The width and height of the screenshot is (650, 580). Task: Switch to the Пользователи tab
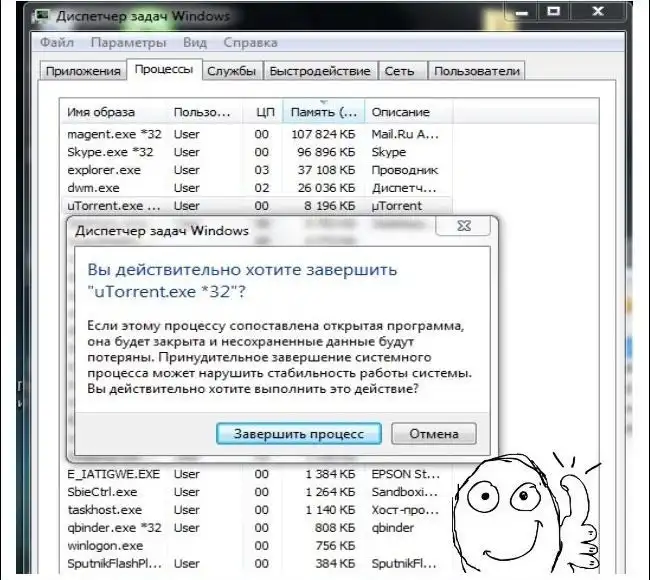pos(477,71)
